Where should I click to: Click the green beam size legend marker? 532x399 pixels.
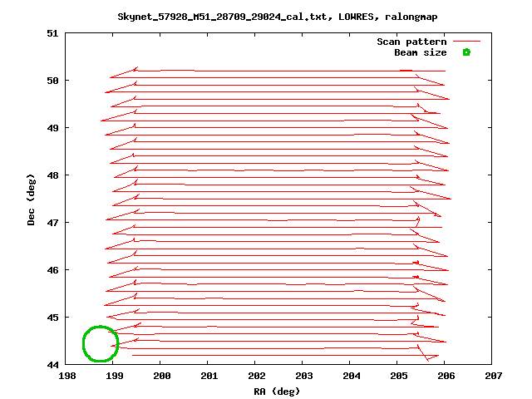(466, 52)
